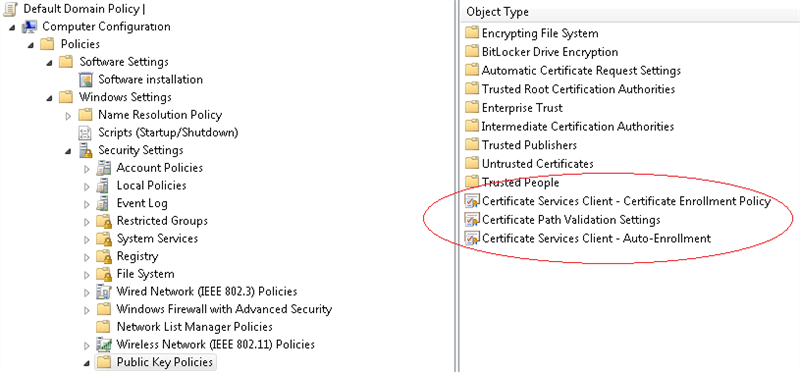
Task: Click the Auto-Enrollment certificate icon
Action: [x=472, y=238]
